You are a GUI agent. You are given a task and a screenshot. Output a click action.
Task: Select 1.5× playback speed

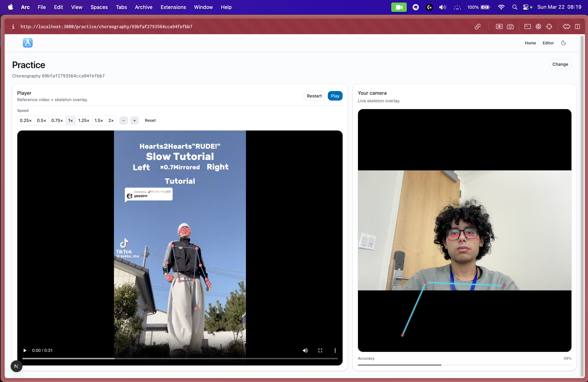point(99,121)
